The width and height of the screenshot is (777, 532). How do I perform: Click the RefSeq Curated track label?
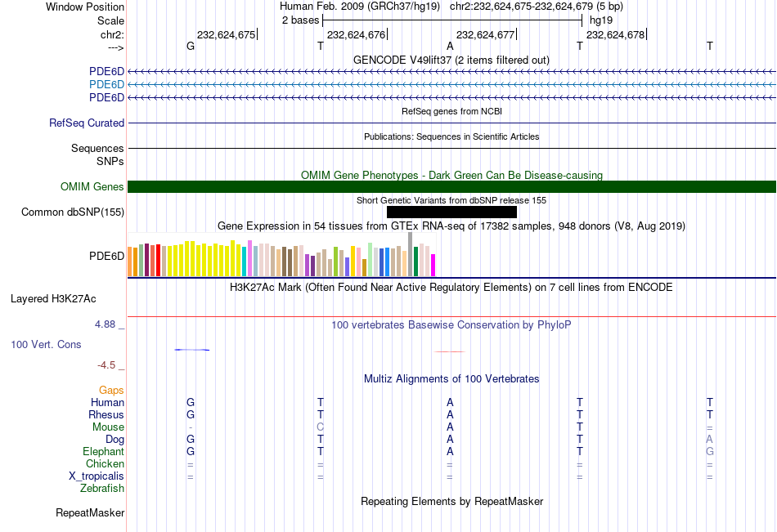point(86,123)
